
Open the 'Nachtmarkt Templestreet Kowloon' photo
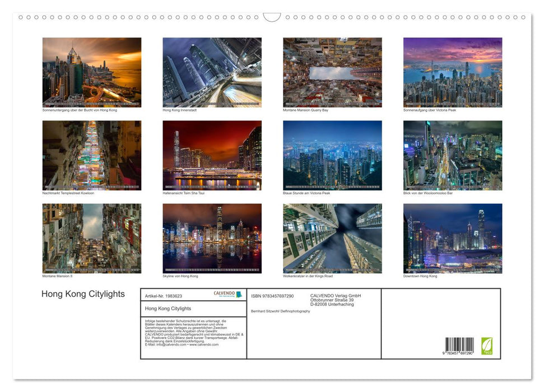pos(91,155)
